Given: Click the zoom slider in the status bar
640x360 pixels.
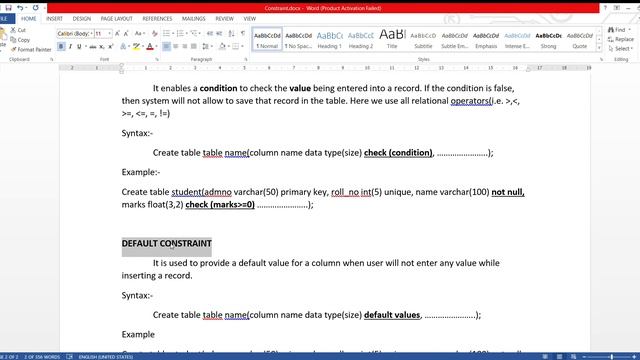Looking at the screenshot, I should 611,357.
